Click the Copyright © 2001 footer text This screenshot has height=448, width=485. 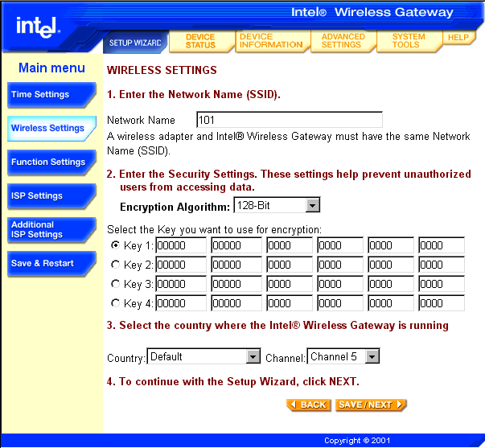point(357,440)
